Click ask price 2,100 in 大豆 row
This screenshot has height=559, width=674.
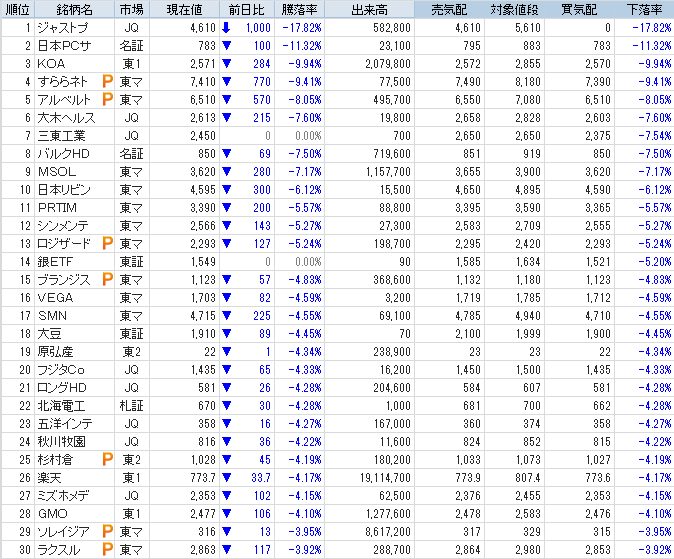(x=468, y=334)
